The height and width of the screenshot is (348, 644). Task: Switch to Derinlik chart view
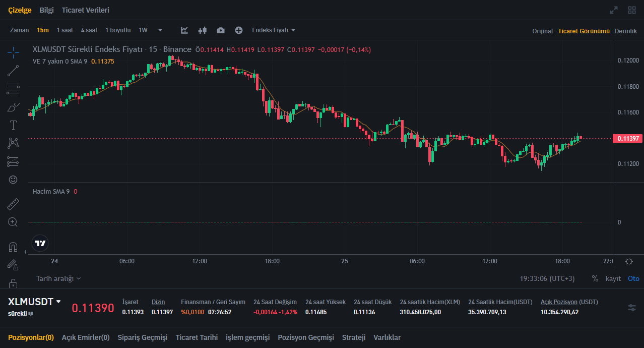coord(626,31)
